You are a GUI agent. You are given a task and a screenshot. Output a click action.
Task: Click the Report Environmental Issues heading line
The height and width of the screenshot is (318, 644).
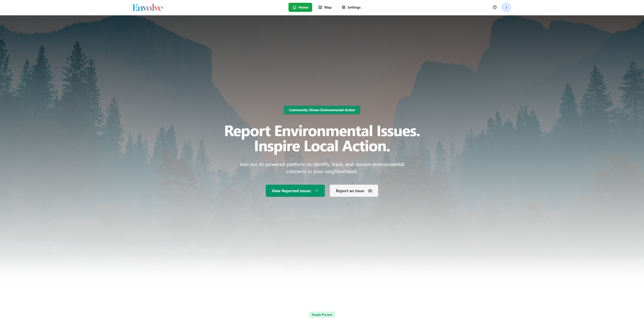click(x=322, y=131)
